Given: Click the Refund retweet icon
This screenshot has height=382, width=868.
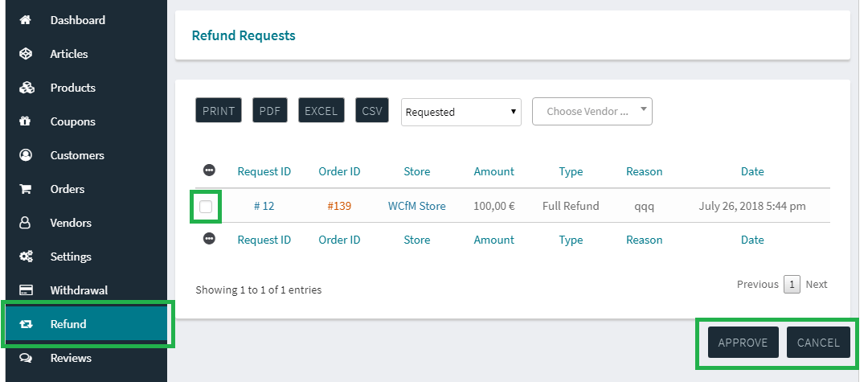Looking at the screenshot, I should click(26, 324).
